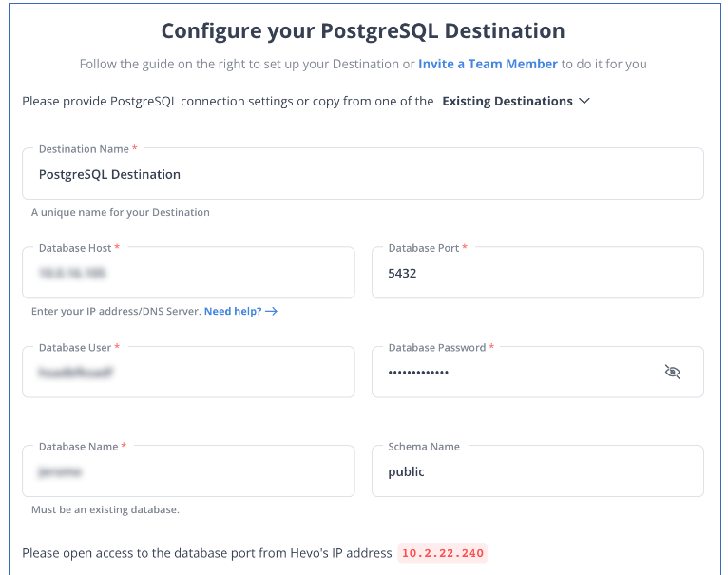Image resolution: width=728 pixels, height=575 pixels.
Task: Click the Schema Name field label
Action: point(424,447)
